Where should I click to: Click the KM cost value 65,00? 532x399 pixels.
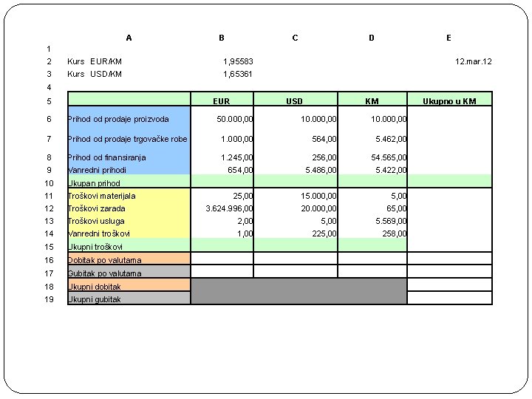click(x=396, y=208)
